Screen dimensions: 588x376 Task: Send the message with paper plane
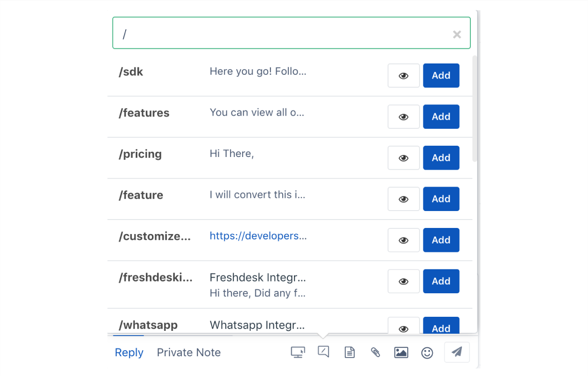tap(457, 352)
